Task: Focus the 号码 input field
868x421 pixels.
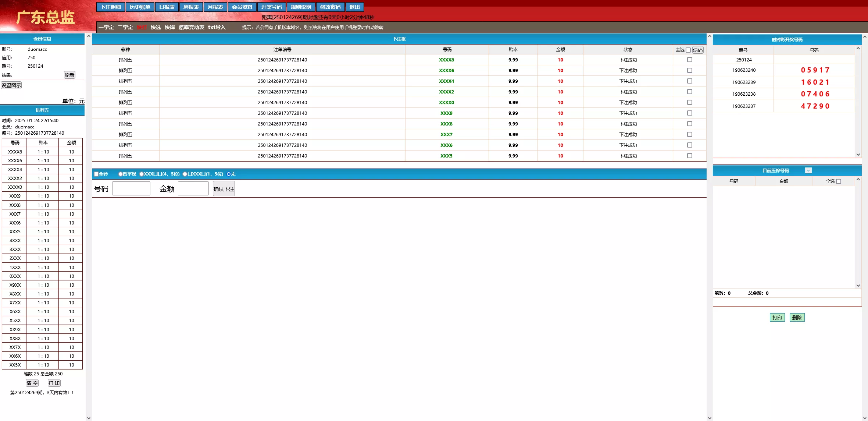Action: [x=131, y=189]
